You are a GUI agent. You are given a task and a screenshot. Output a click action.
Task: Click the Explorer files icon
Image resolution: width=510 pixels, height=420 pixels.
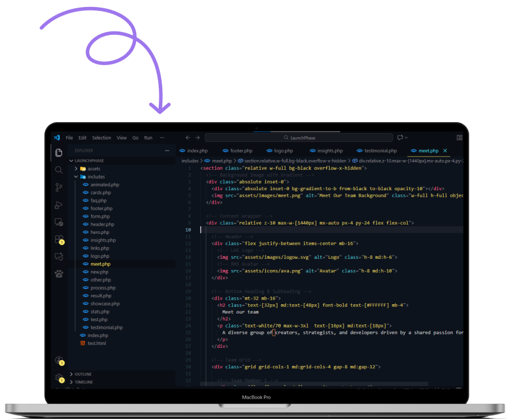[x=59, y=152]
